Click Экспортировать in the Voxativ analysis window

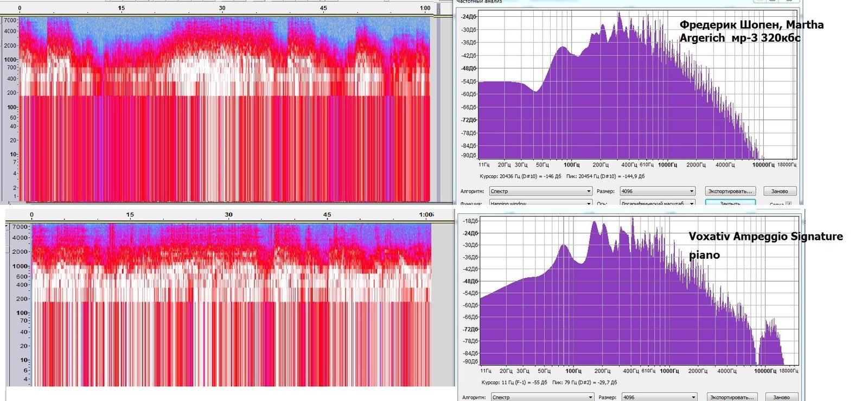(732, 397)
